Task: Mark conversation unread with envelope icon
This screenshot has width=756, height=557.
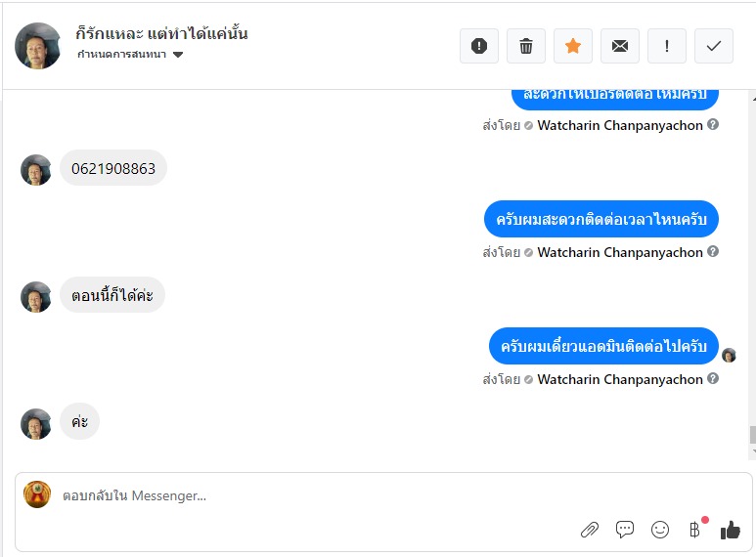Action: coord(620,46)
